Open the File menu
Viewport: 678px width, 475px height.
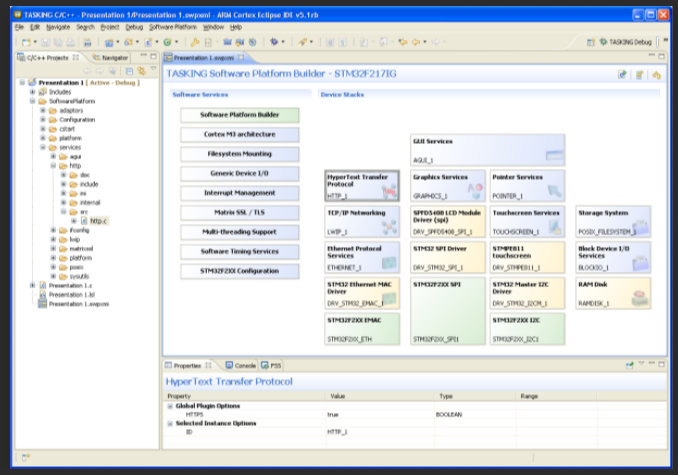coord(19,27)
